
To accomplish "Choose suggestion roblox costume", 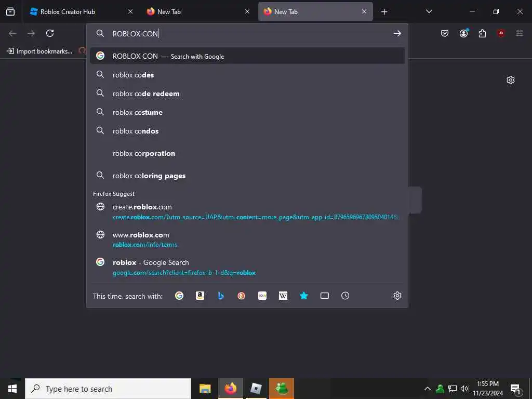I will tap(247, 112).
